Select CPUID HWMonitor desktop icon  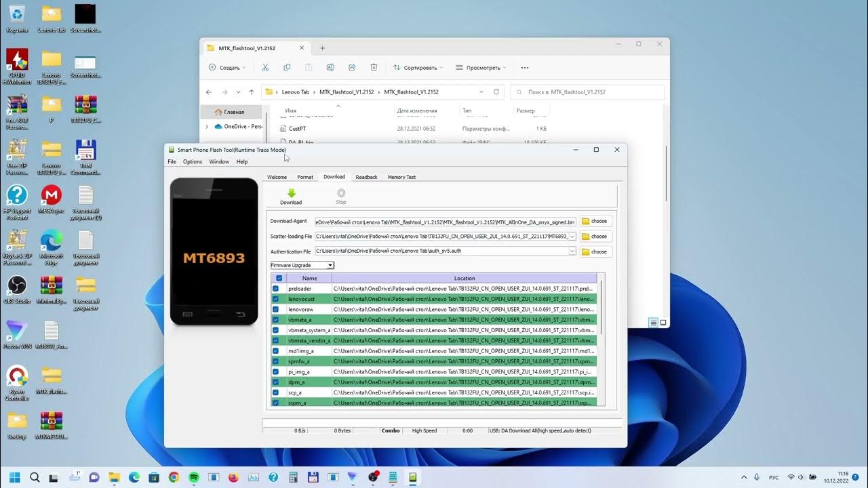[17, 66]
